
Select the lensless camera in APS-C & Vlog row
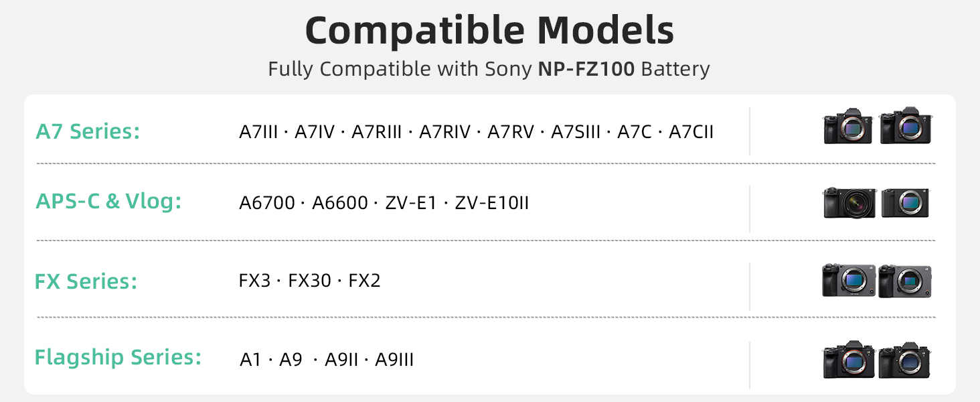point(905,203)
